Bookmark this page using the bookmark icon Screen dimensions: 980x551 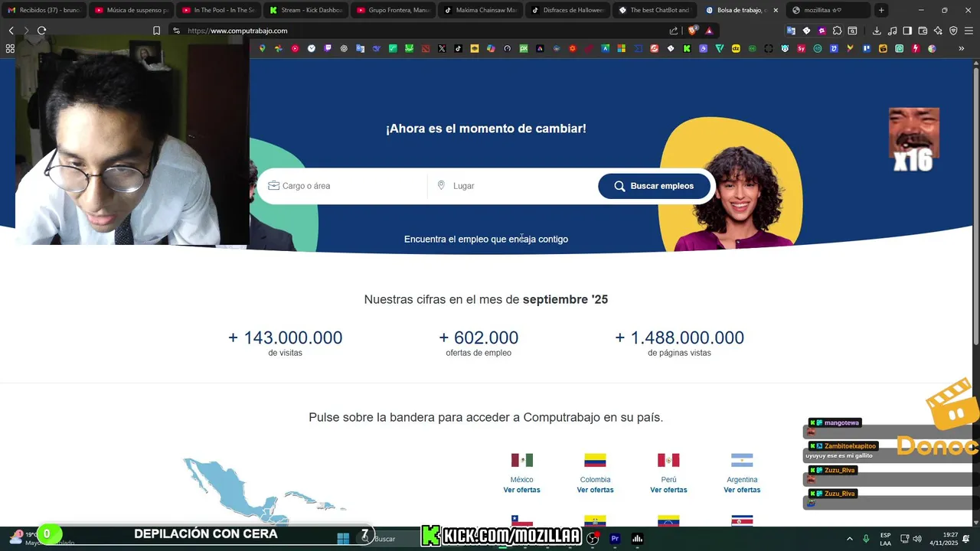click(156, 31)
